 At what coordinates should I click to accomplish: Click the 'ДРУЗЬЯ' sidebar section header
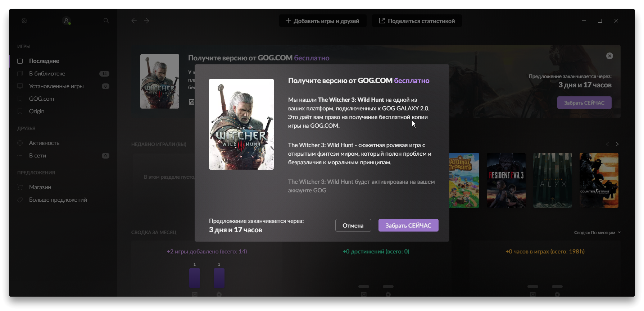click(26, 128)
